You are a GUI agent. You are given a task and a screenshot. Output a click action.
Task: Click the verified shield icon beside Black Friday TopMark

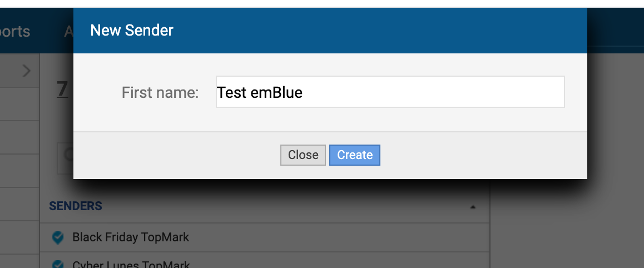(x=57, y=238)
